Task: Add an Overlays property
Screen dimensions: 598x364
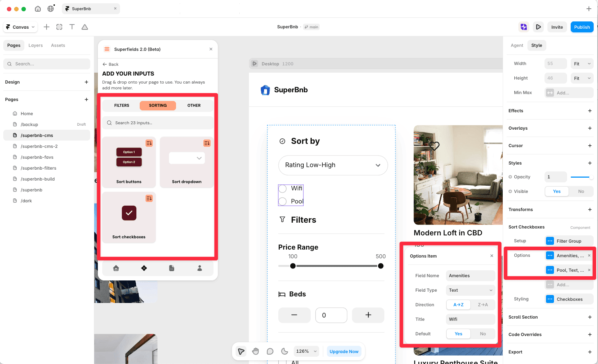Action: (590, 128)
